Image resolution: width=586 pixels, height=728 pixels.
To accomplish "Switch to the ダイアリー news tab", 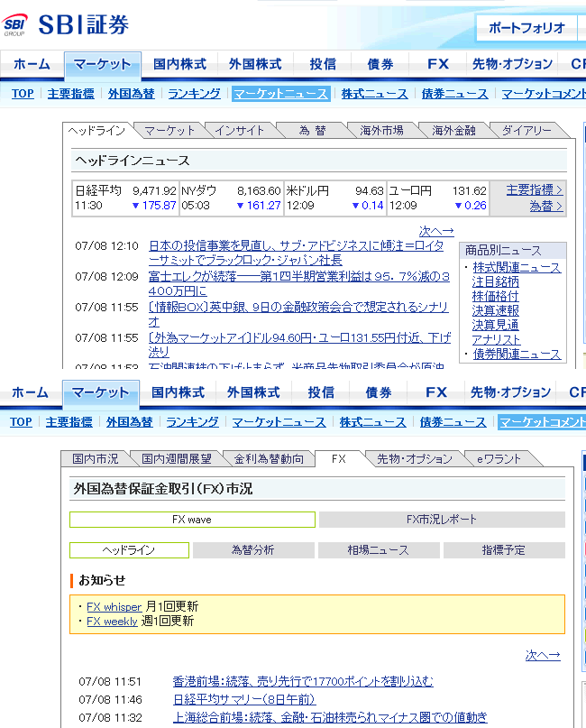I will (x=526, y=131).
